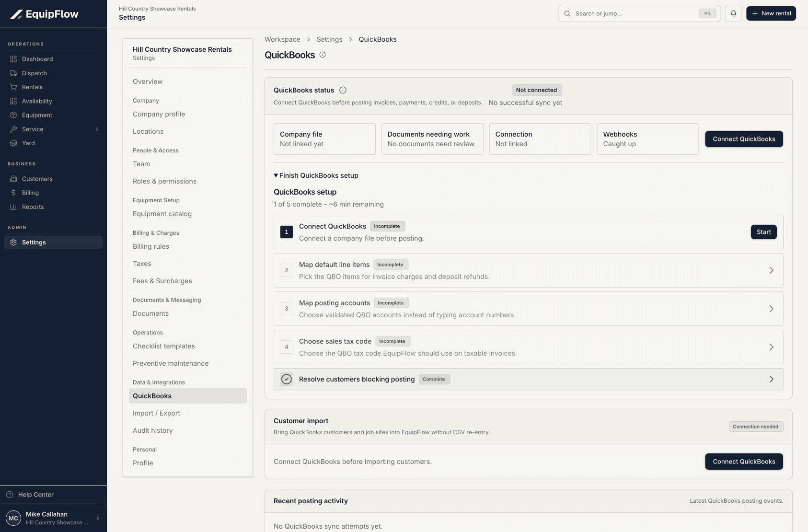Open Billing rules settings
The height and width of the screenshot is (532, 808).
point(187,246)
